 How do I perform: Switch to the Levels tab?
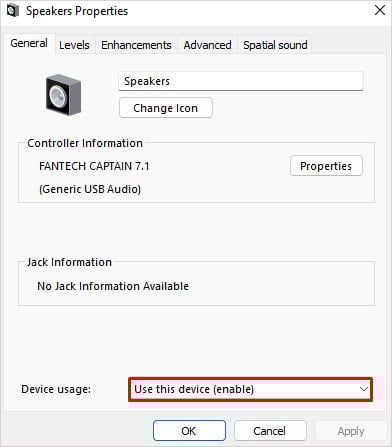[x=74, y=45]
